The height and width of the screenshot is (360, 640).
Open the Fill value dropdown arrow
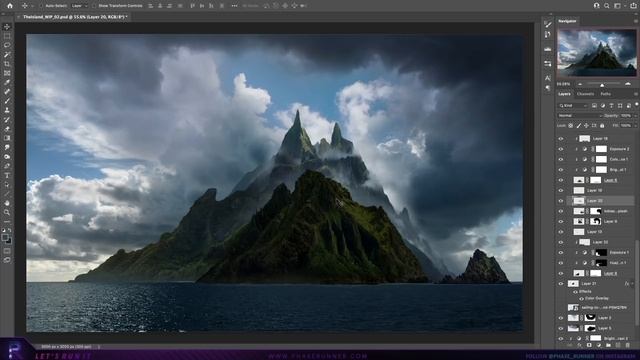click(635, 126)
